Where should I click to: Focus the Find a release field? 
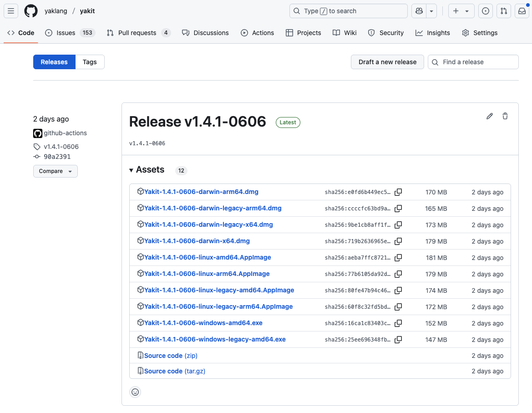473,62
